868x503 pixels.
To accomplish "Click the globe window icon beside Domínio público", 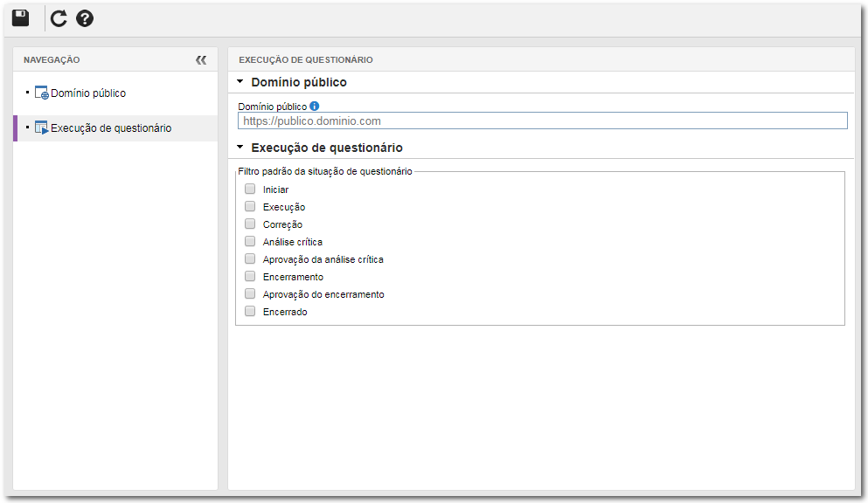I will 41,93.
